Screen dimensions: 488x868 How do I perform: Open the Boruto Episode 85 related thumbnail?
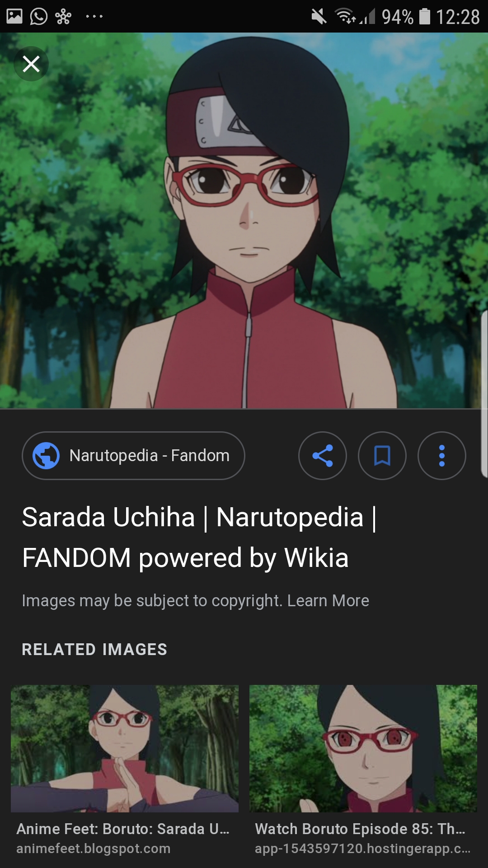point(363,749)
